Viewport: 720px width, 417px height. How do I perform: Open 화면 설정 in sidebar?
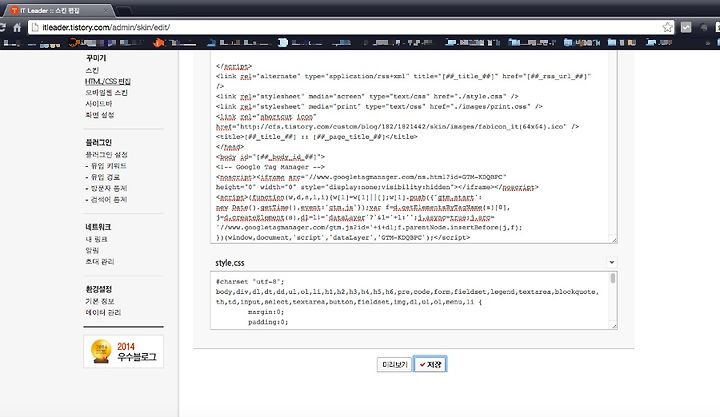[x=99, y=115]
